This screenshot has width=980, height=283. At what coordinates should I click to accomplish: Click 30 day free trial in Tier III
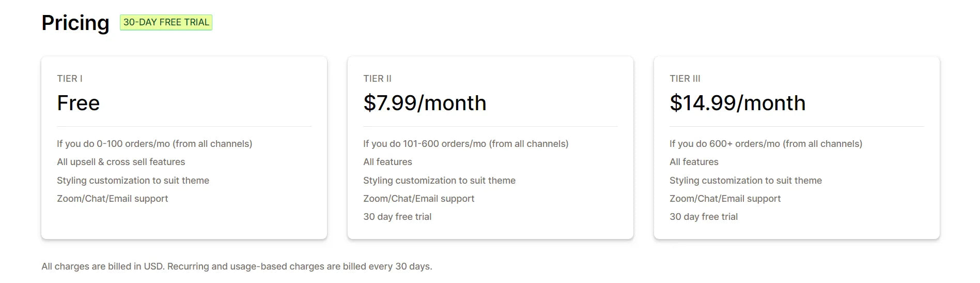[704, 217]
